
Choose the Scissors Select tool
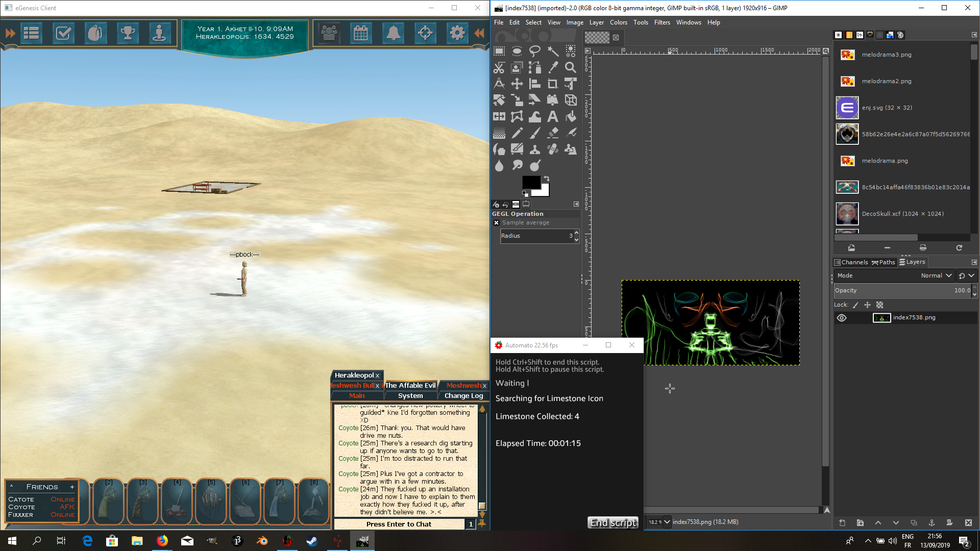click(499, 67)
